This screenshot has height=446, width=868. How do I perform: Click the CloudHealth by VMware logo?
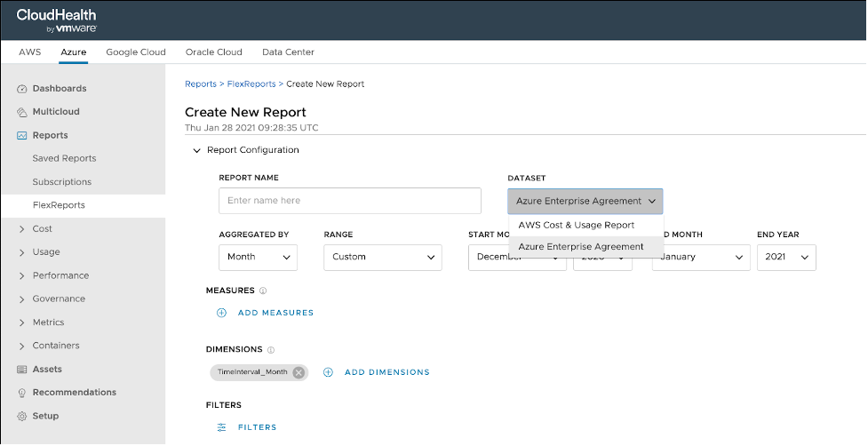pyautogui.click(x=56, y=20)
